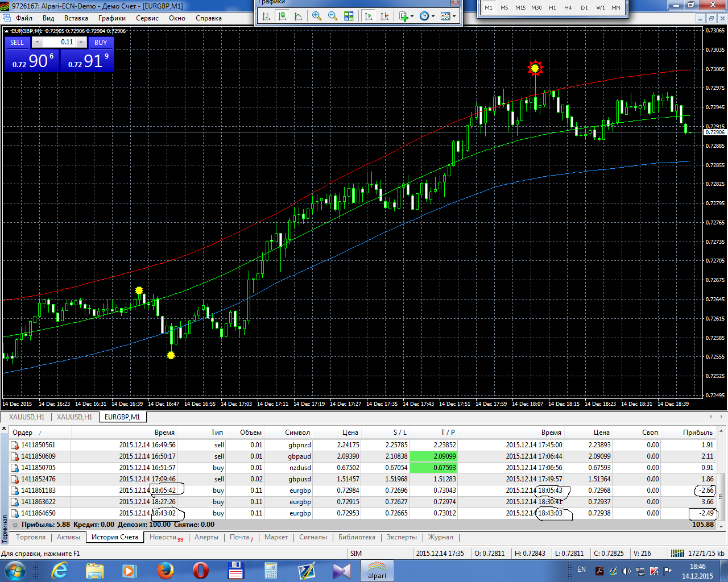The width and height of the screenshot is (728, 582).
Task: Select M30 timeframe
Action: click(x=536, y=8)
